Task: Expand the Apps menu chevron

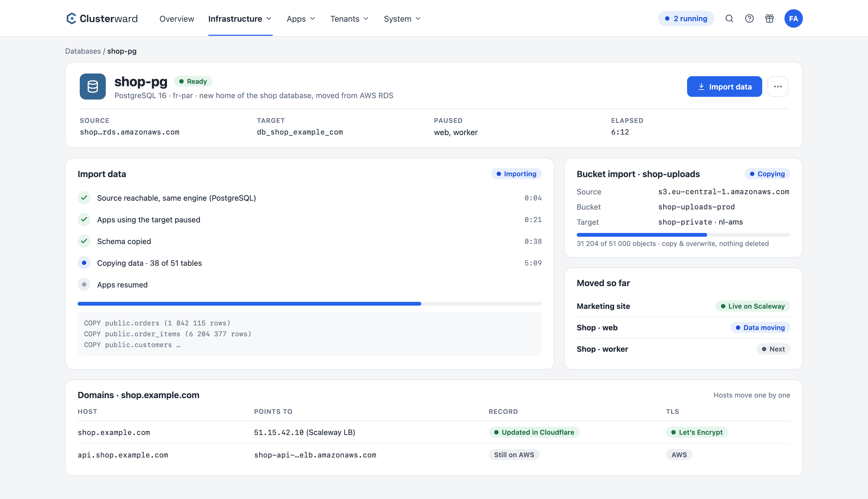Action: coord(312,18)
